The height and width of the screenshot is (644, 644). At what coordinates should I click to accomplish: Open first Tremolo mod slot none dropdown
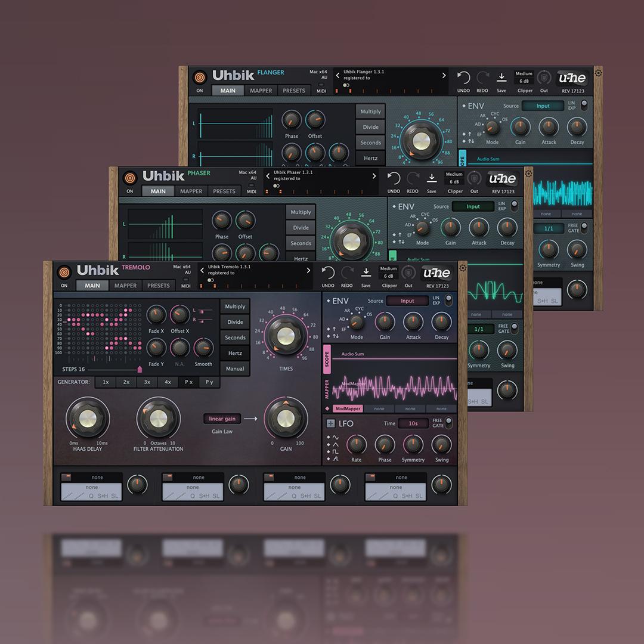click(x=97, y=477)
